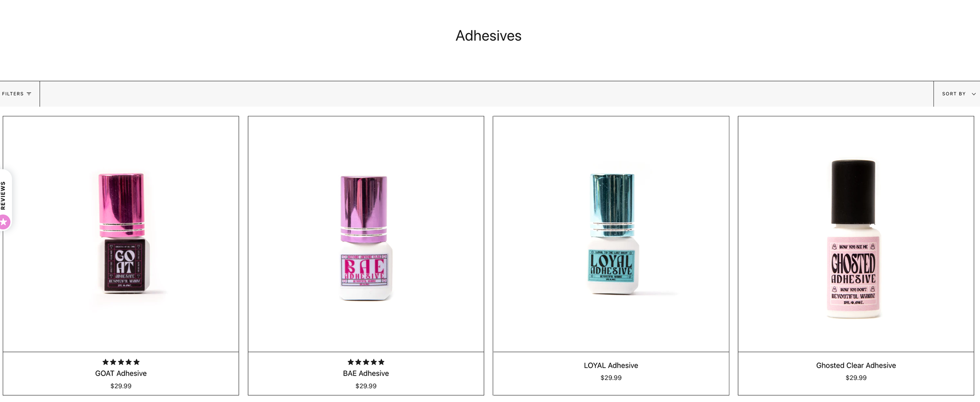Click the BAE Adhesive title link
This screenshot has width=980, height=402.
pyautogui.click(x=366, y=373)
